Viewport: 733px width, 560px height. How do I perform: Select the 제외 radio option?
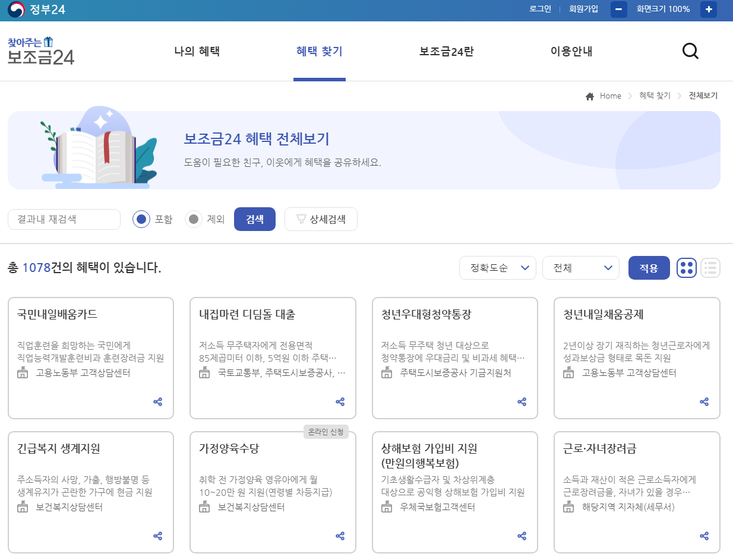coord(194,219)
